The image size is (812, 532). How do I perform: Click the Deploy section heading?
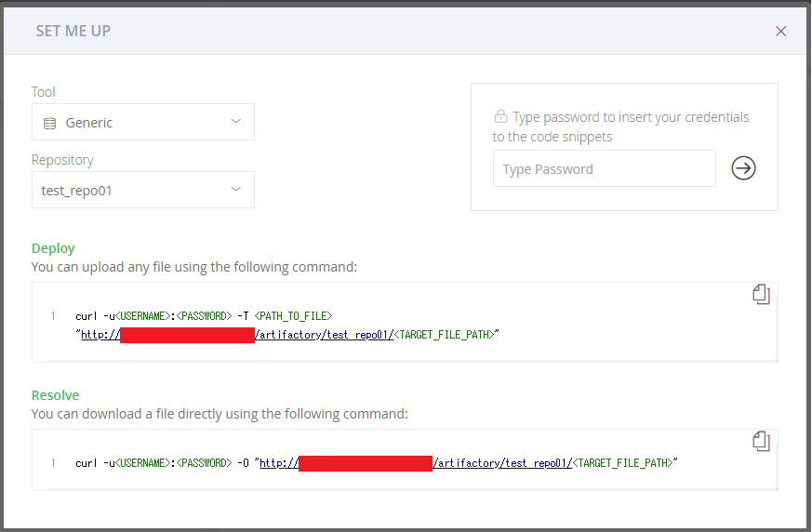point(53,248)
